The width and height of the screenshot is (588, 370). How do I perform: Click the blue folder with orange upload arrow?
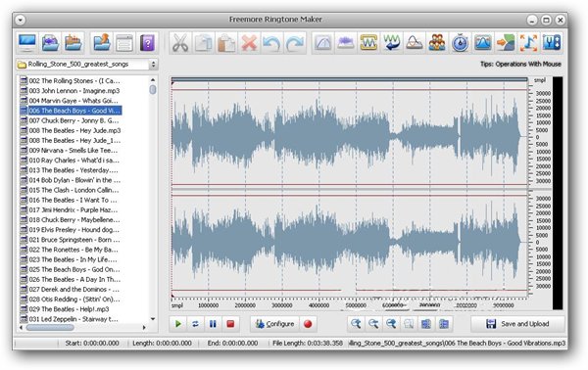click(101, 43)
